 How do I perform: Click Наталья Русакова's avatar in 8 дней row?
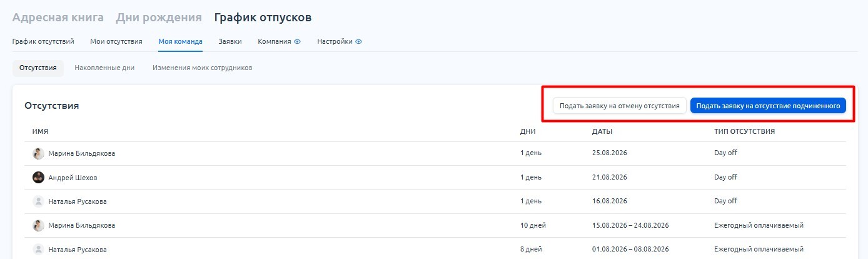[39, 249]
